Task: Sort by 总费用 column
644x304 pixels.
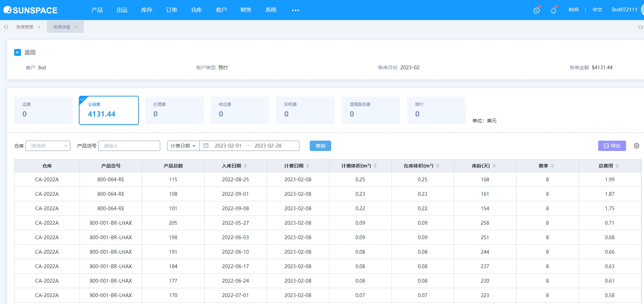Action: click(617, 166)
